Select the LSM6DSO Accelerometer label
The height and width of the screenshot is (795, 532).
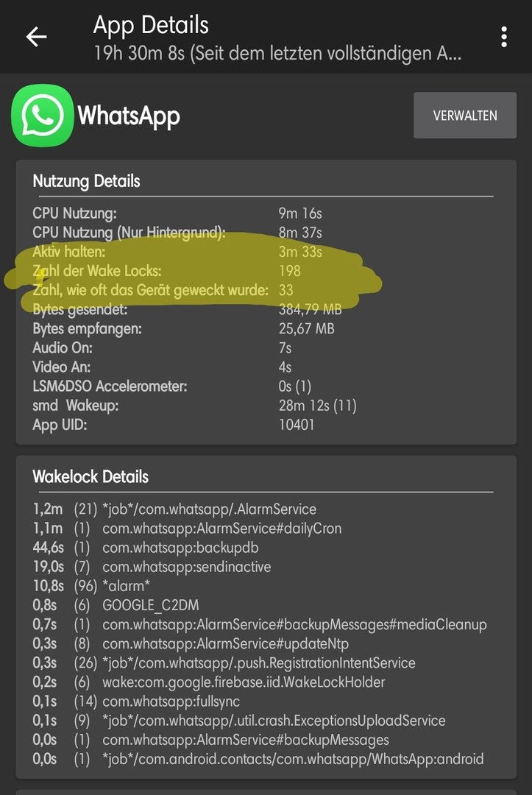(110, 386)
